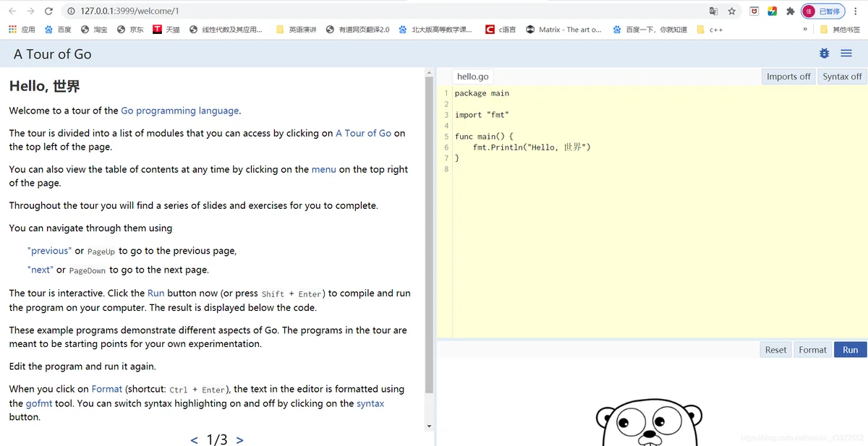Screen dimensions: 868x446
Task: Click the 1/3 page counter
Action: click(217, 439)
